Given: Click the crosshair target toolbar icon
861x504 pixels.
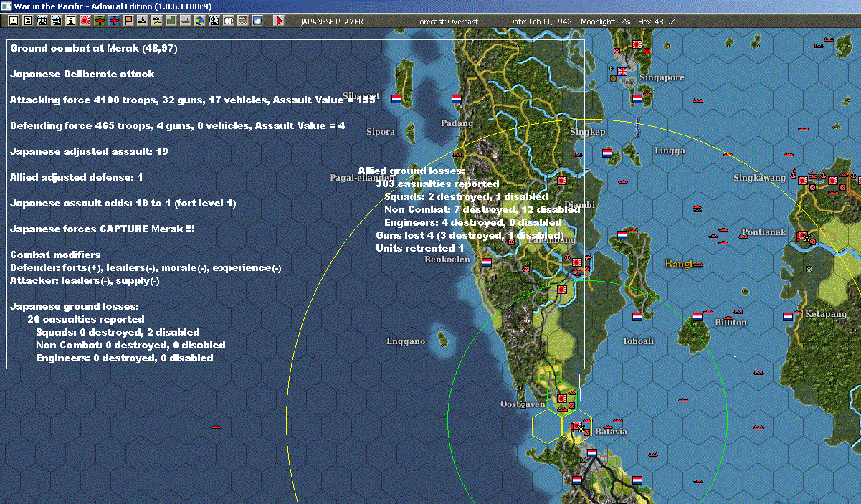Looking at the screenshot, I should 213,21.
